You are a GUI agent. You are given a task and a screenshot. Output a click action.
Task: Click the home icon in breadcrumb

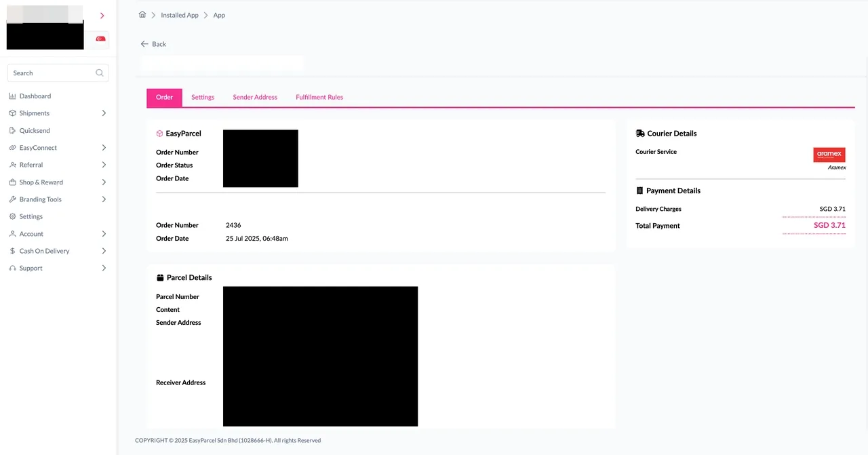click(142, 15)
